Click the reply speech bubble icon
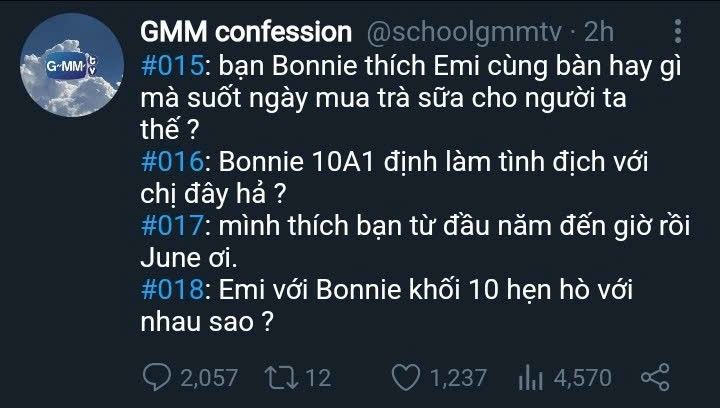Image resolution: width=720 pixels, height=408 pixels. tap(156, 377)
